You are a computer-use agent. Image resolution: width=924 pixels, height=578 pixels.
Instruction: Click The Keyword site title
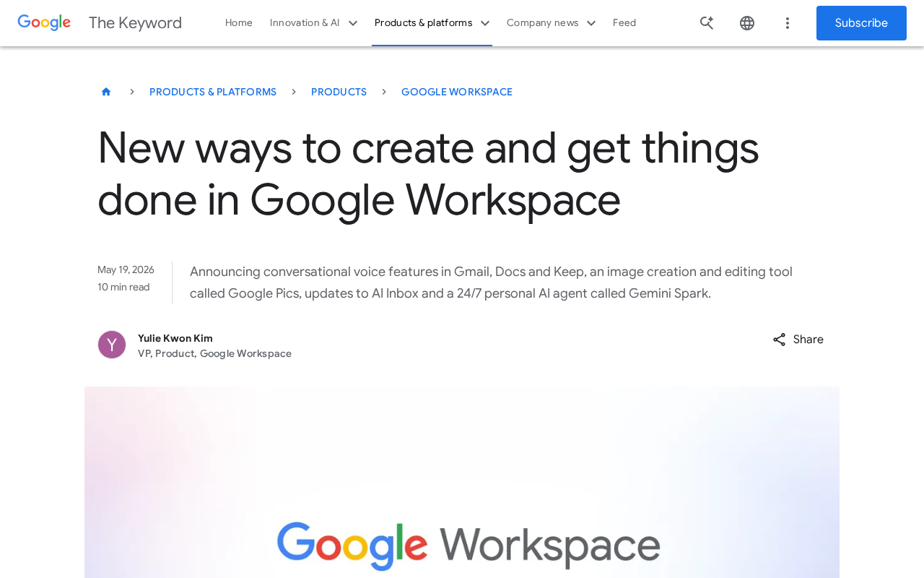tap(135, 23)
